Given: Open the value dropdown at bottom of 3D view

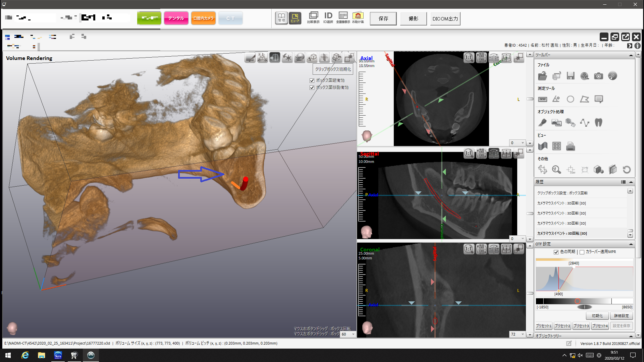Looking at the screenshot, I should [353, 334].
